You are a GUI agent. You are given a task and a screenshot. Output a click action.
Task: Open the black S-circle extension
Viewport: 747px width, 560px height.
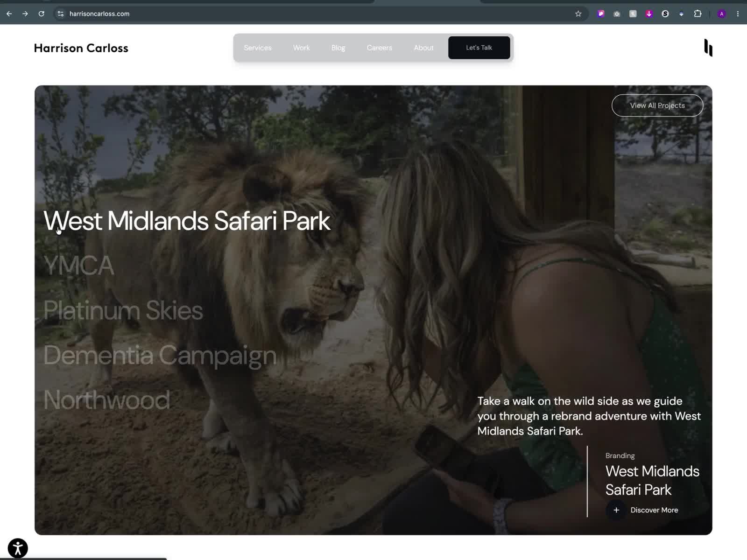(665, 14)
